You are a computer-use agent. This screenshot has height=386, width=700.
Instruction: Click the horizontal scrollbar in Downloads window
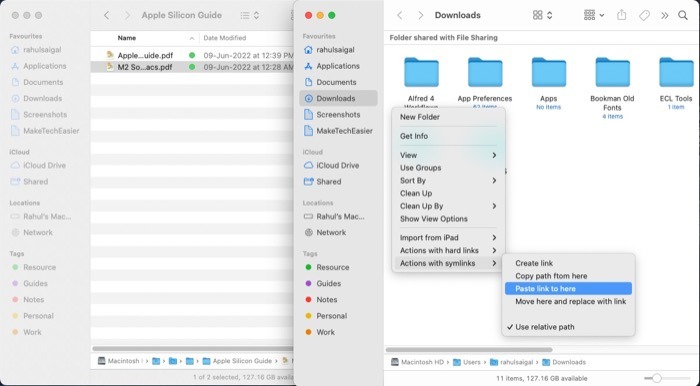(x=469, y=350)
